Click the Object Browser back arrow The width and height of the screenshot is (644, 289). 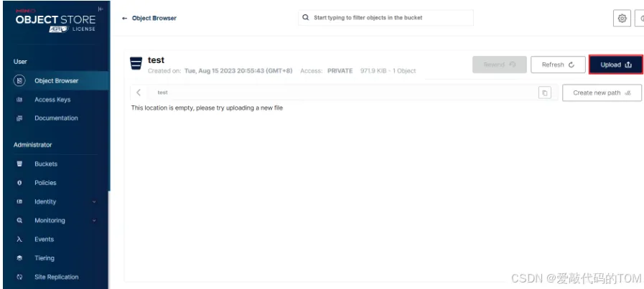pyautogui.click(x=124, y=19)
